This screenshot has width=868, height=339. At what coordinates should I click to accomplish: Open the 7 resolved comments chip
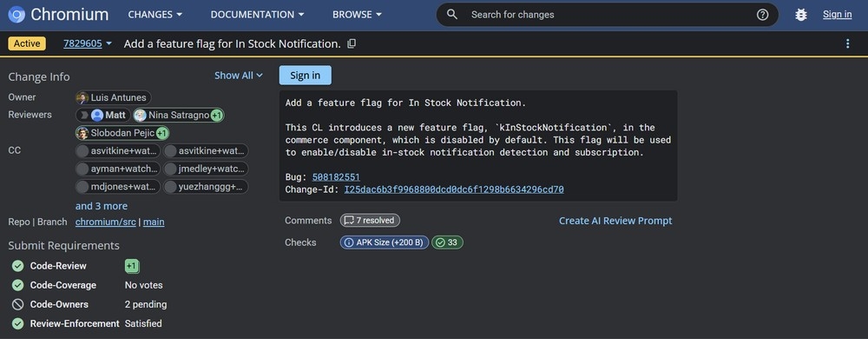(x=370, y=221)
